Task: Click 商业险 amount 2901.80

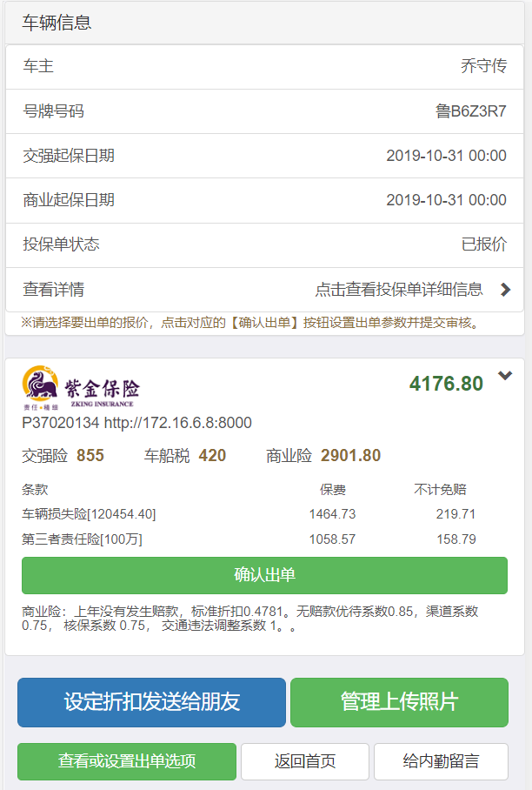Action: click(350, 456)
